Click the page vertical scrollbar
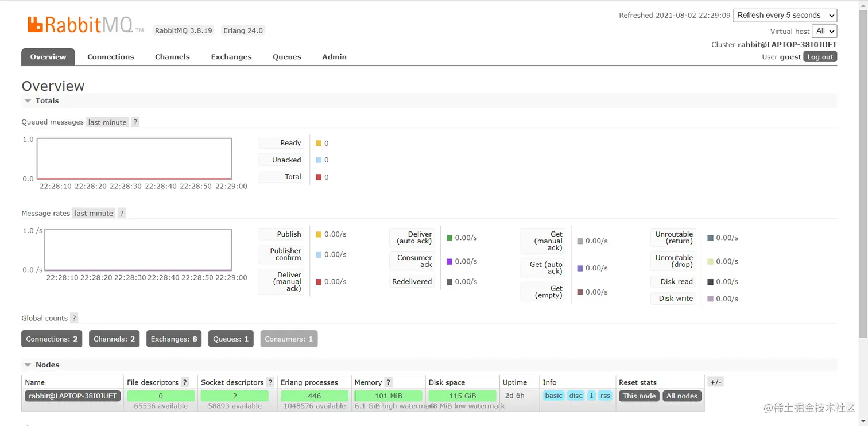The height and width of the screenshot is (426, 868). pos(863,172)
